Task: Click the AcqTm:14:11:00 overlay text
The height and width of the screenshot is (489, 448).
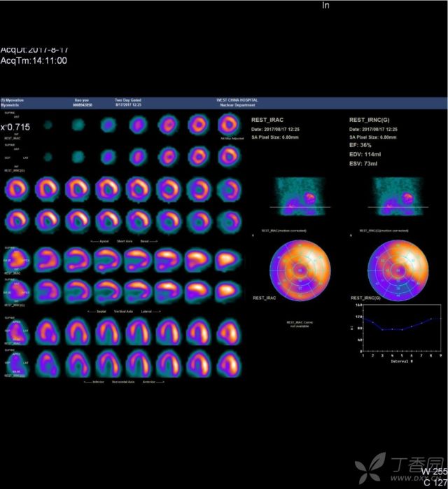Action: [x=34, y=60]
